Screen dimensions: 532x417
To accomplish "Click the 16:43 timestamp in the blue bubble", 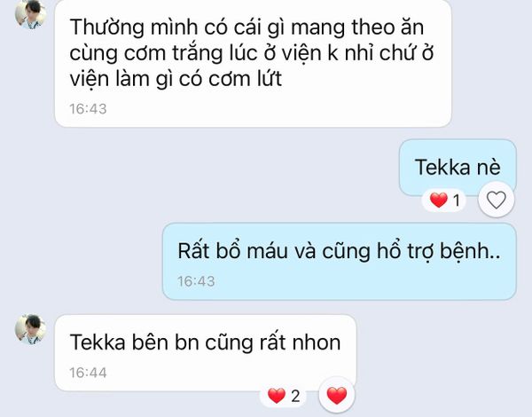I will point(196,281).
